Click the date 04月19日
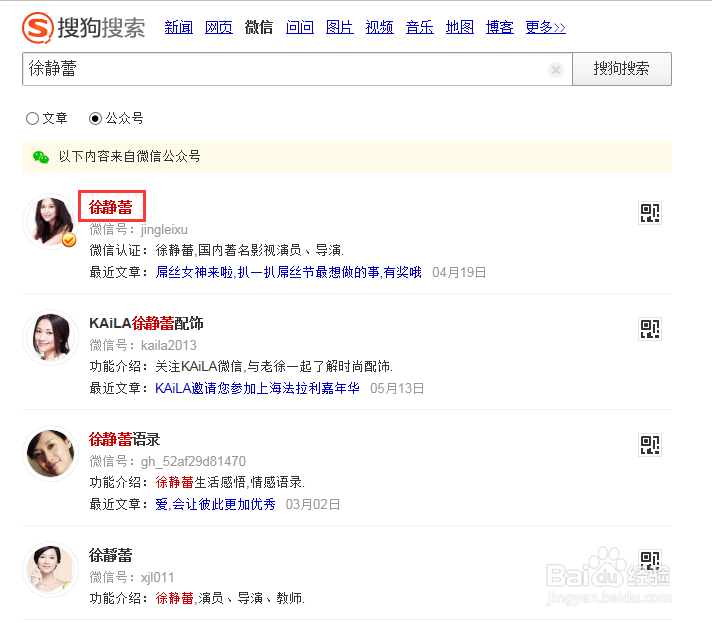The height and width of the screenshot is (623, 712). click(x=459, y=272)
